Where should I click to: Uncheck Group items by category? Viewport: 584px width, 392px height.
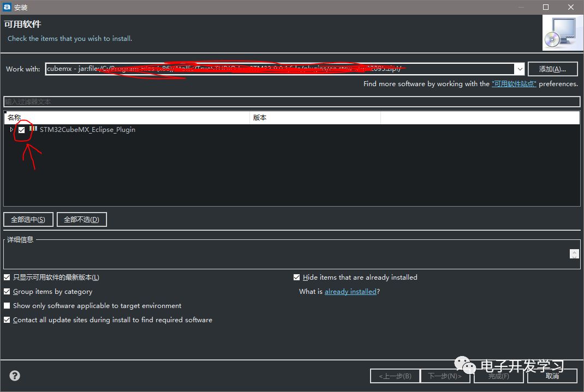[7, 292]
